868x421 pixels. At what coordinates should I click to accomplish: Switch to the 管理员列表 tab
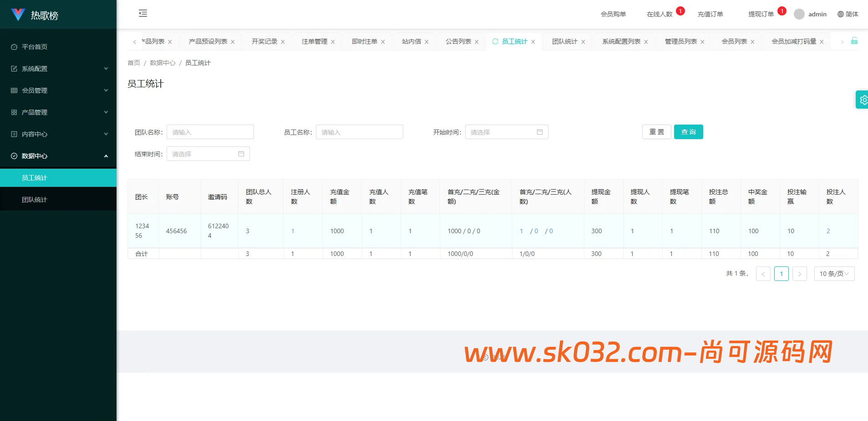click(681, 41)
